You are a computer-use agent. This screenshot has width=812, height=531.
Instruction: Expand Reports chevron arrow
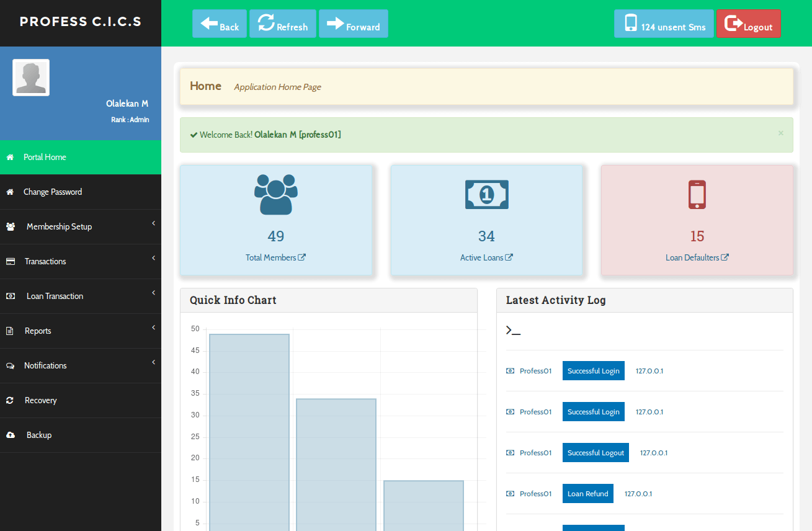pos(153,328)
